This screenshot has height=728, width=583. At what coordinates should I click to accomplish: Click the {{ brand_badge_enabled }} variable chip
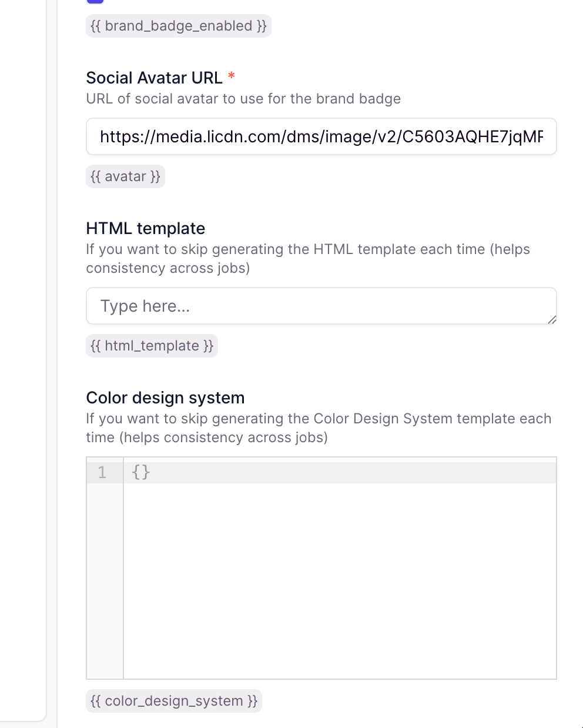(x=177, y=26)
